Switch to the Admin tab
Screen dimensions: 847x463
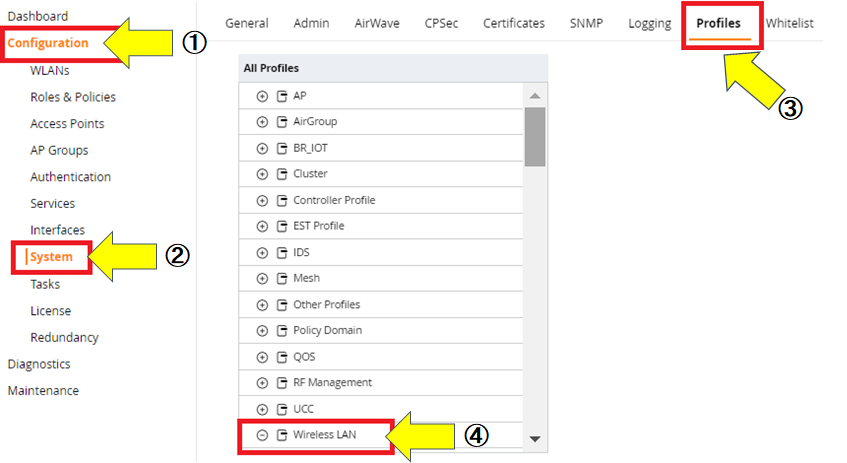311,23
